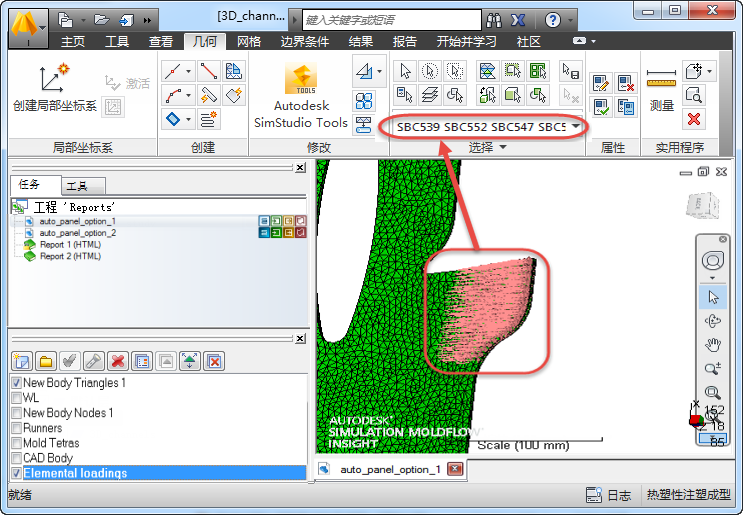Click the copy properties icon
Viewport: 743px width, 515px height.
pos(625,107)
